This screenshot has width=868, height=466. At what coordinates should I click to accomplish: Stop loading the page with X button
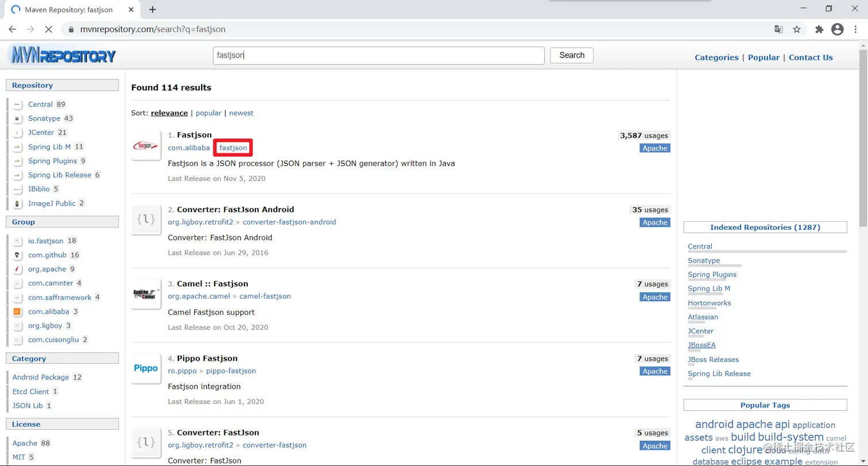[x=49, y=29]
